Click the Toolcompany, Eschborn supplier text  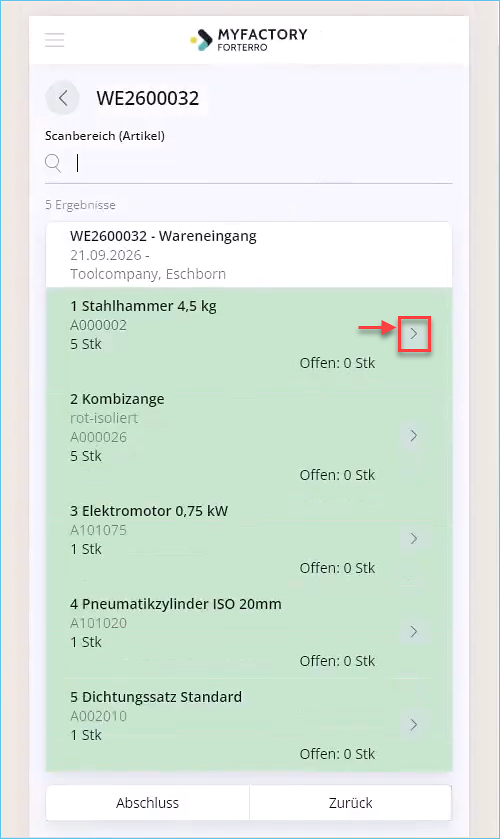pos(148,274)
